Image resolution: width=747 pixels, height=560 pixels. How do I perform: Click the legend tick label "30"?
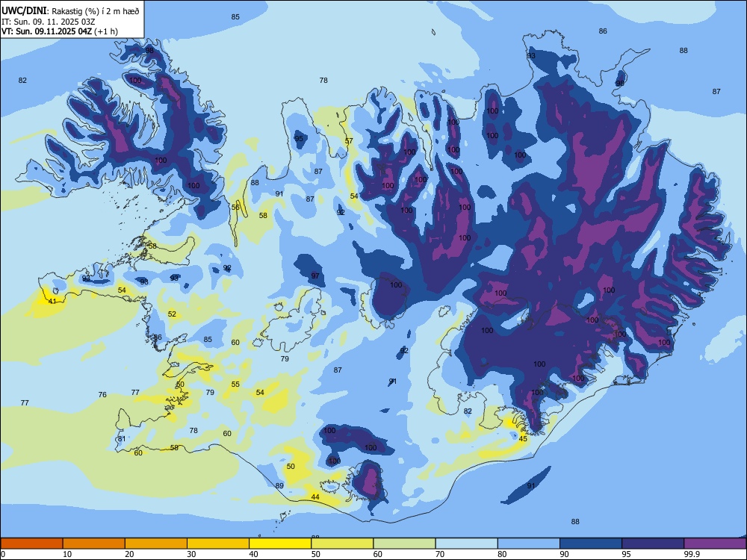(191, 554)
